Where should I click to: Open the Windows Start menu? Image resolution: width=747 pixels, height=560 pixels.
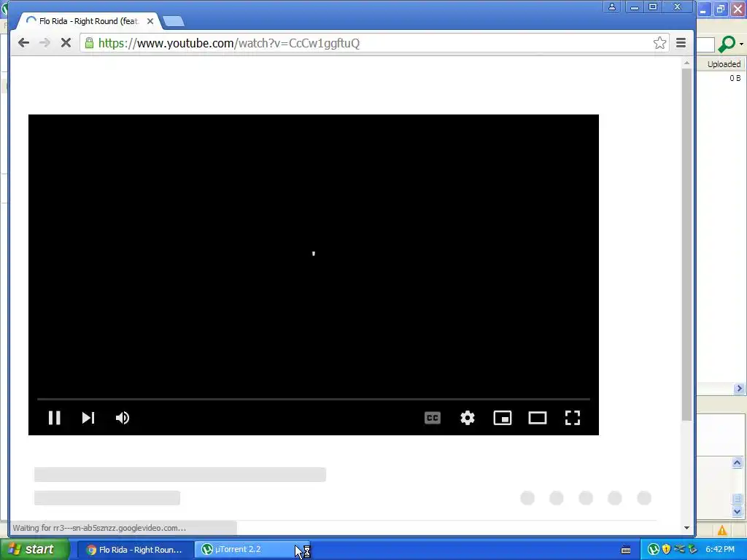click(x=34, y=549)
